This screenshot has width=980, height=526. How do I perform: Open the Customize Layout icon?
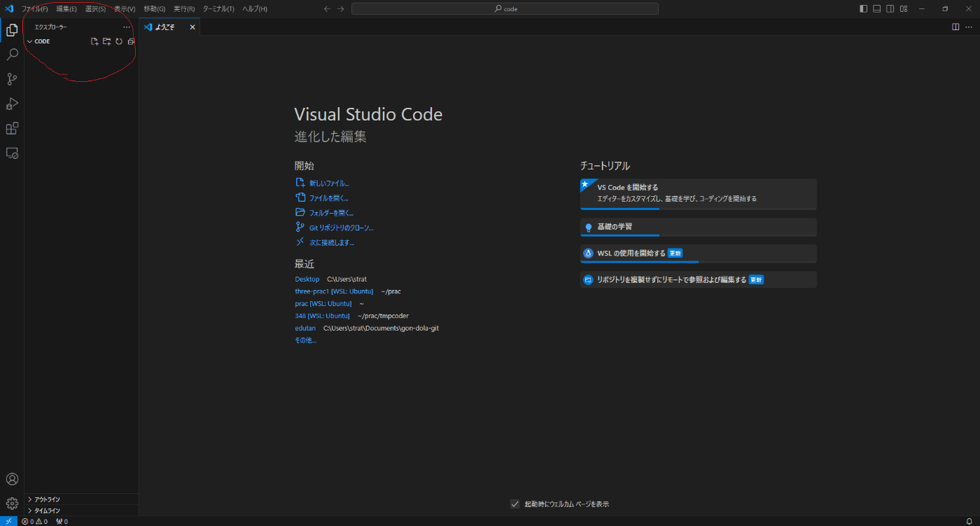pos(904,8)
